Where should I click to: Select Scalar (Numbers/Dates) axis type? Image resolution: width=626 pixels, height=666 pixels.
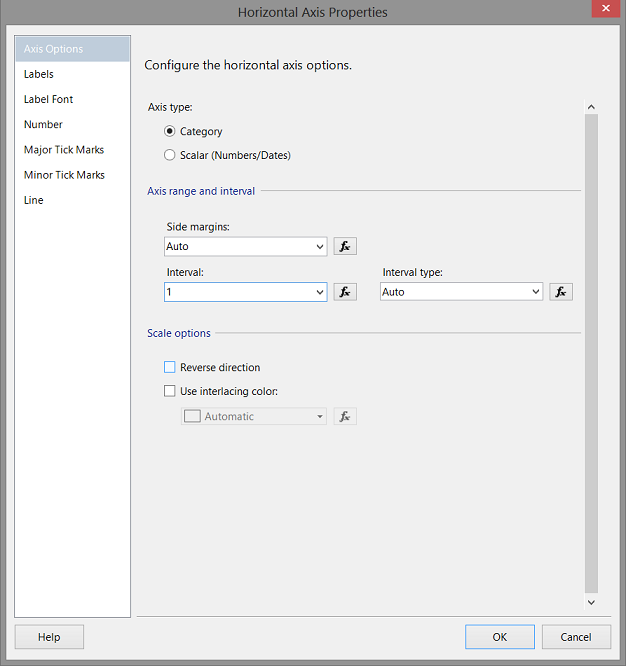(170, 155)
